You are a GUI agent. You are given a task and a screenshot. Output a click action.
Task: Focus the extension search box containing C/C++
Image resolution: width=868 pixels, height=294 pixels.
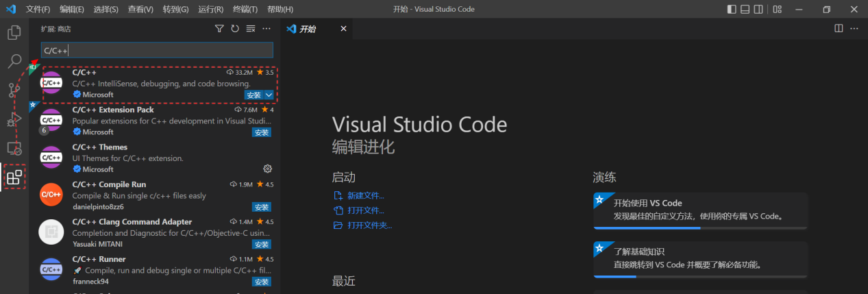[x=157, y=50]
